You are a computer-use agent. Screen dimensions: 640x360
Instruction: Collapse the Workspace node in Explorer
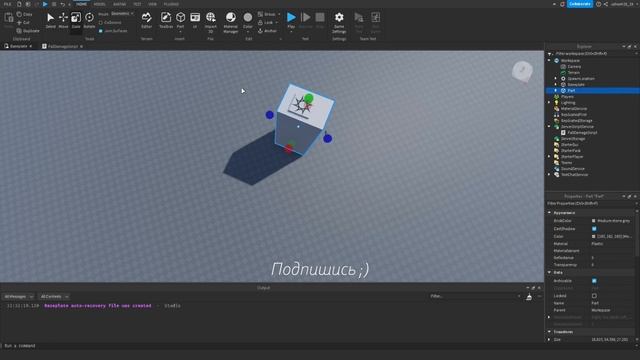pos(549,60)
